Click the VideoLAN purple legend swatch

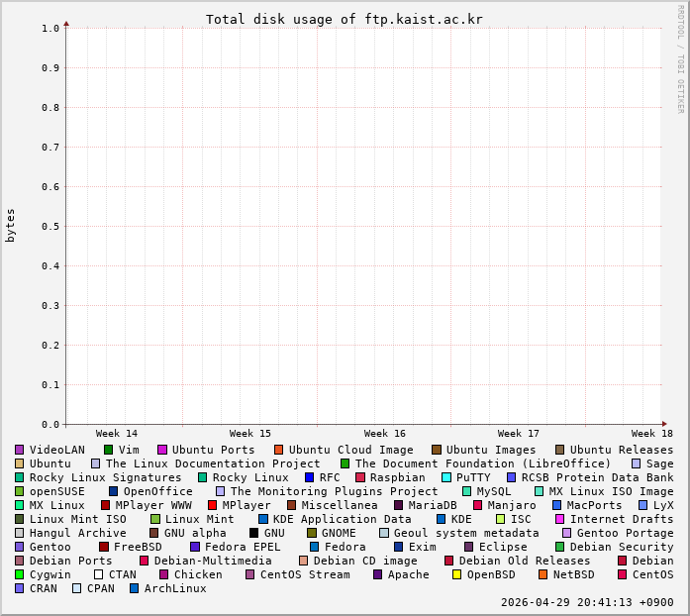pos(19,450)
